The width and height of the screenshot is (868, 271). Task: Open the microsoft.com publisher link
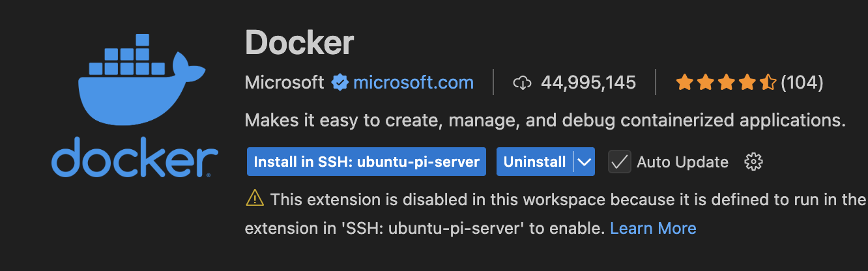(x=413, y=83)
